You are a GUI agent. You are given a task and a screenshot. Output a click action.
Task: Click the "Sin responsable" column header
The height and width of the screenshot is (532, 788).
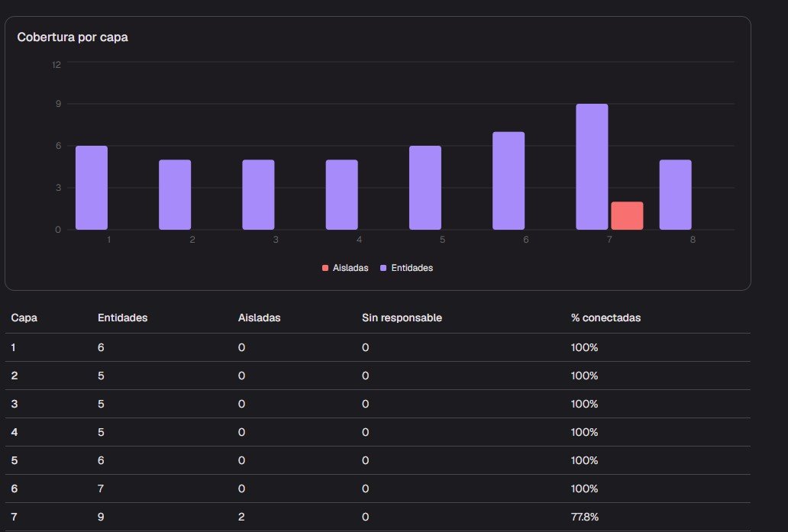tap(402, 318)
